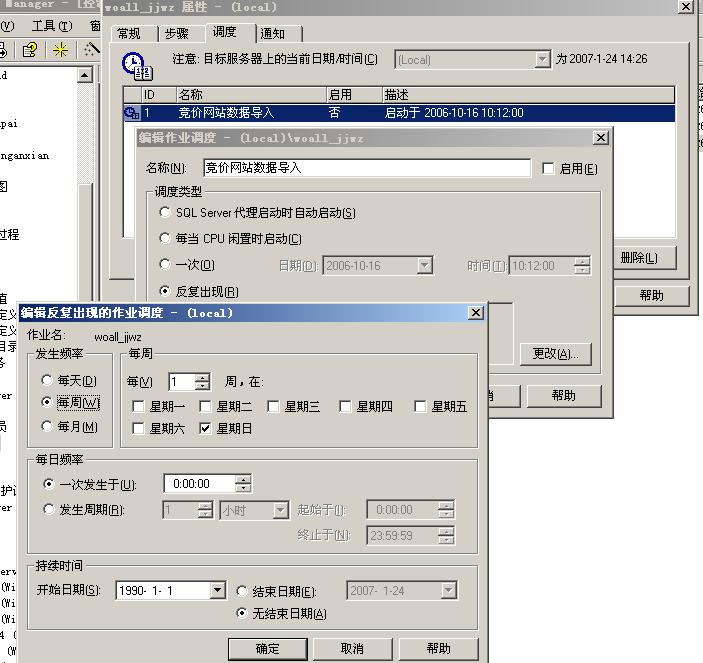Viewport: 703px width, 663px height.
Task: Click the help question mark toolbar icon
Action: (x=30, y=50)
